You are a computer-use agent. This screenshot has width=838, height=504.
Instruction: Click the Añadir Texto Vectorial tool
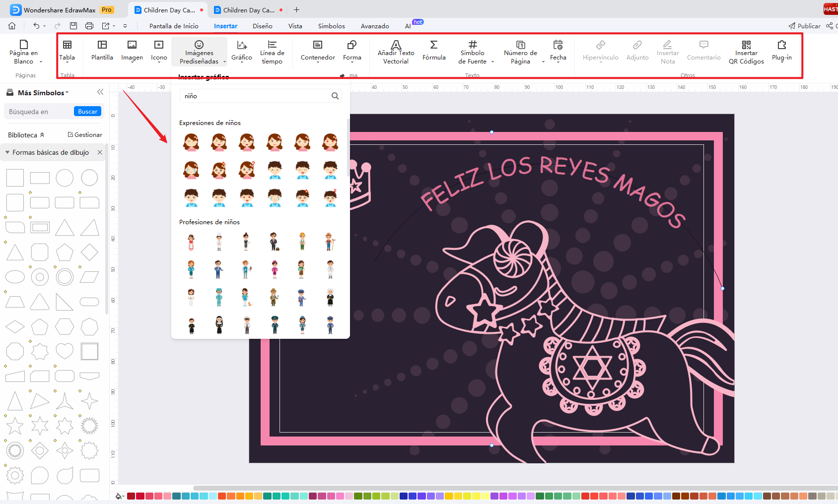point(396,51)
